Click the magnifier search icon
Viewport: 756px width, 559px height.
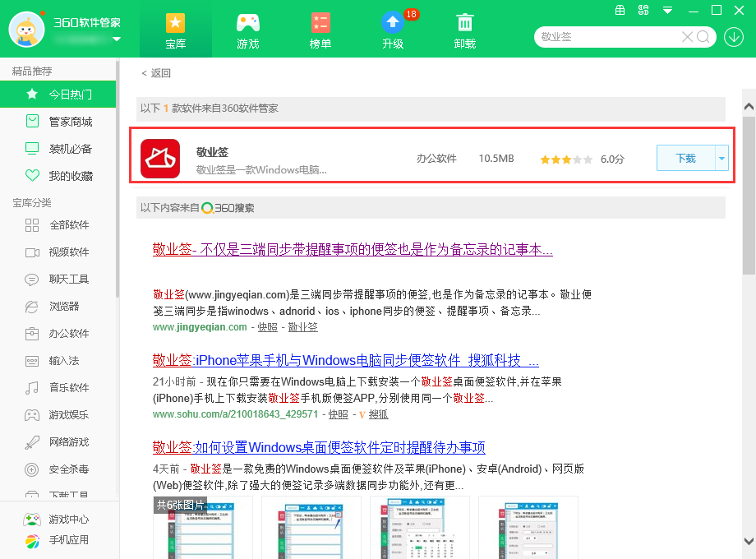(x=703, y=37)
